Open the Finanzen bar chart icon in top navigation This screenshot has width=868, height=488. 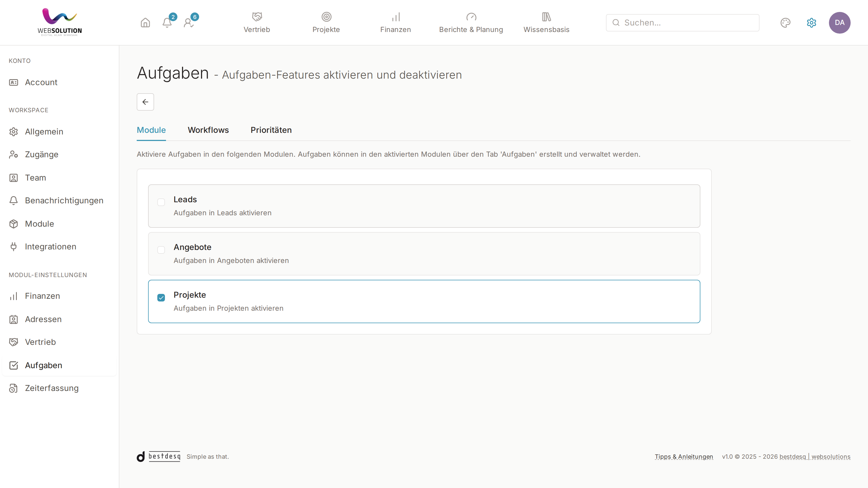395,17
